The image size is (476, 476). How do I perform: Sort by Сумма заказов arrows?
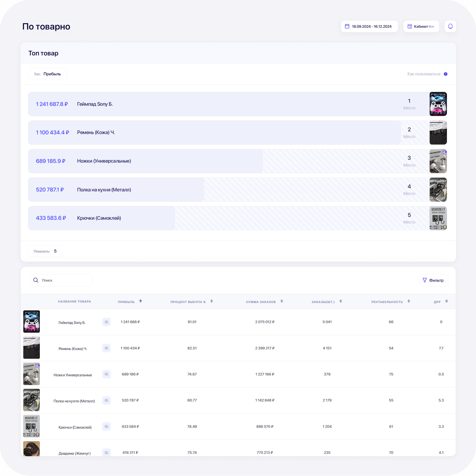pyautogui.click(x=282, y=301)
